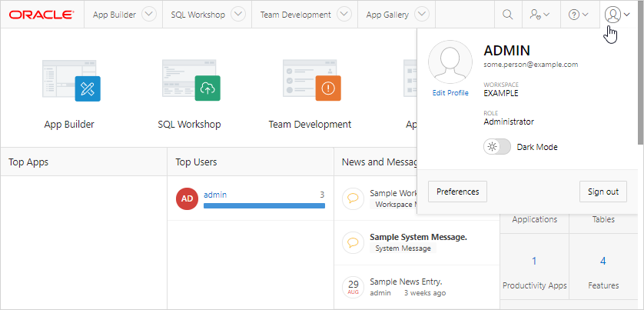Image resolution: width=644 pixels, height=310 pixels.
Task: Open the administration user-gear menu icon
Action: (x=539, y=15)
